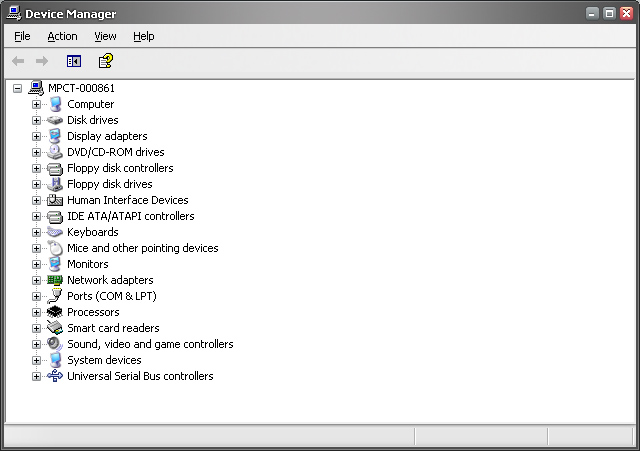The width and height of the screenshot is (640, 451).
Task: Expand the Smart card readers node
Action: (36, 328)
